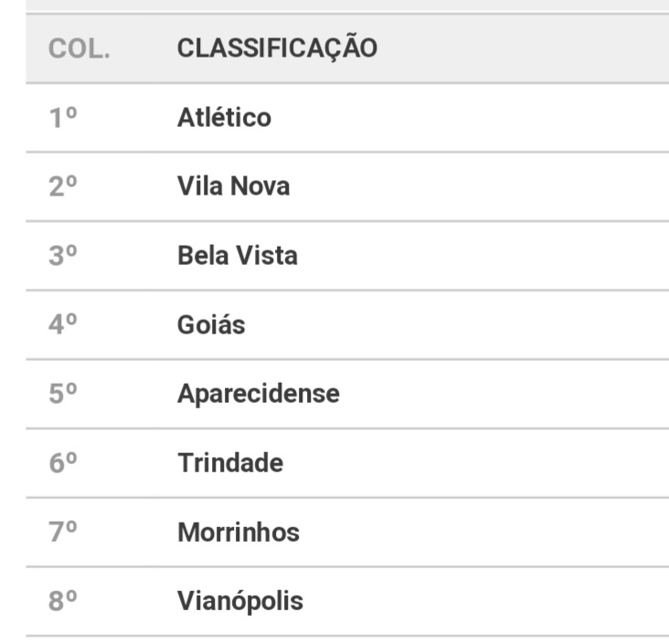Click the CLASSIFICAÇÃO column header
The height and width of the screenshot is (644, 669).
277,48
